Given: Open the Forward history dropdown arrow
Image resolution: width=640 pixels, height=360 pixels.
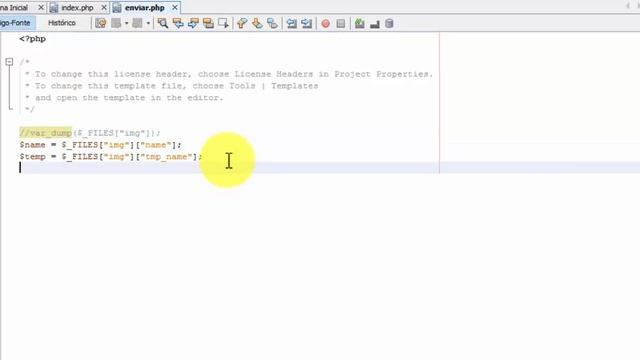Looking at the screenshot, I should [x=148, y=23].
